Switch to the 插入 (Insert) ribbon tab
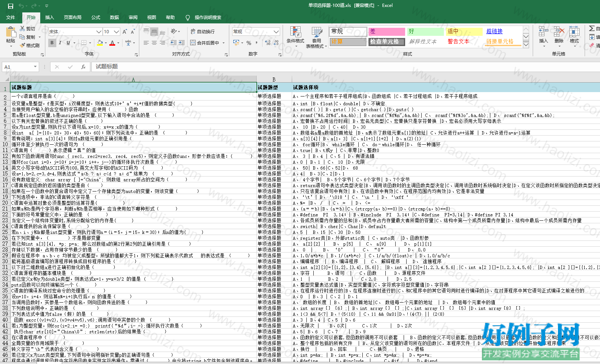This screenshot has height=364, width=600. [49, 18]
